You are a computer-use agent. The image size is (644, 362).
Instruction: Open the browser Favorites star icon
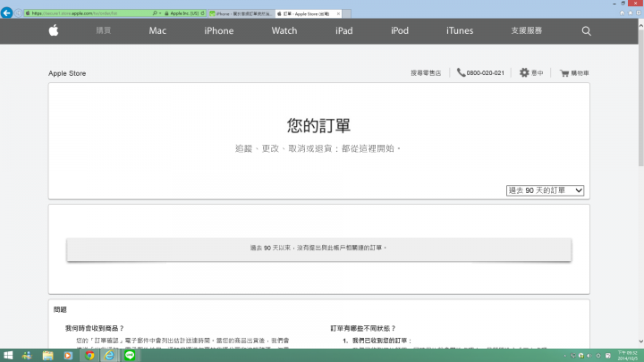630,13
